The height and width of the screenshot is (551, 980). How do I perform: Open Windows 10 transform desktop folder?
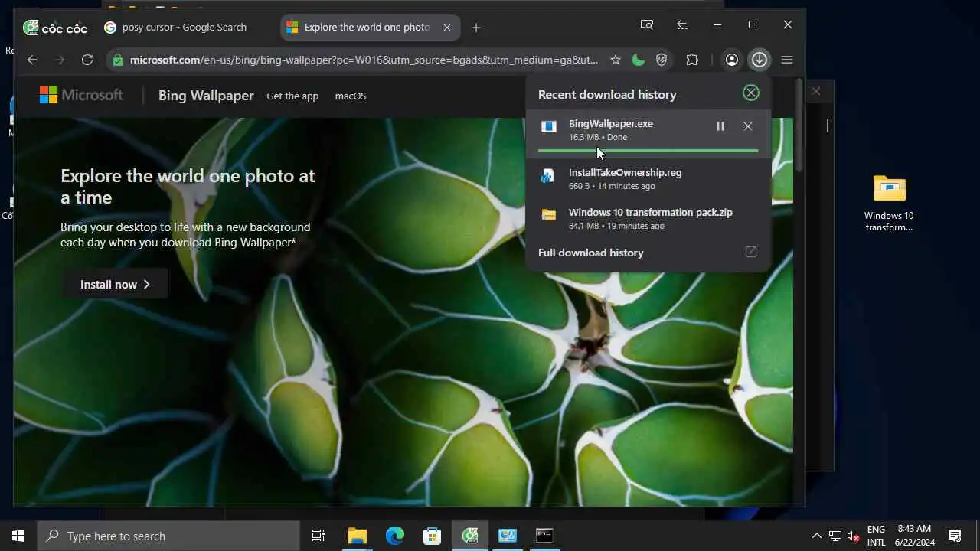click(x=889, y=203)
